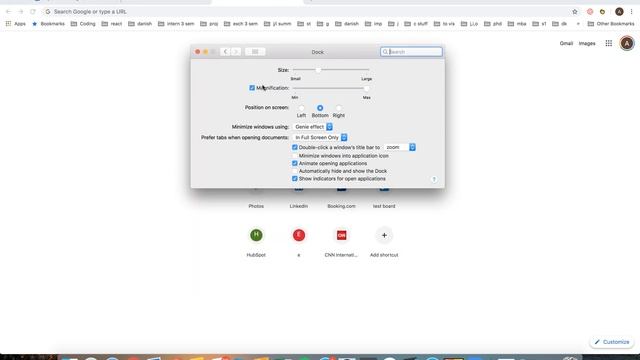This screenshot has height=360, width=640.
Task: Click the Dock Size slider
Action: pos(331,70)
